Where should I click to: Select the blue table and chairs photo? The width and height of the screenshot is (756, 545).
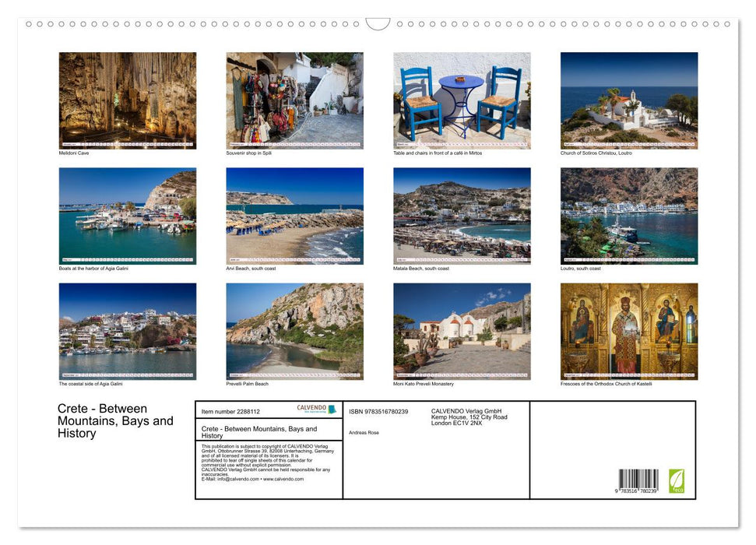(x=462, y=100)
